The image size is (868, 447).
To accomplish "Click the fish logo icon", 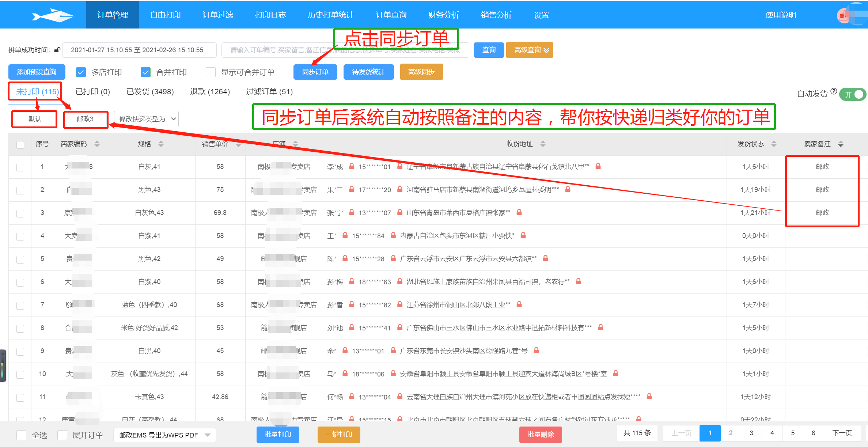I will [52, 15].
